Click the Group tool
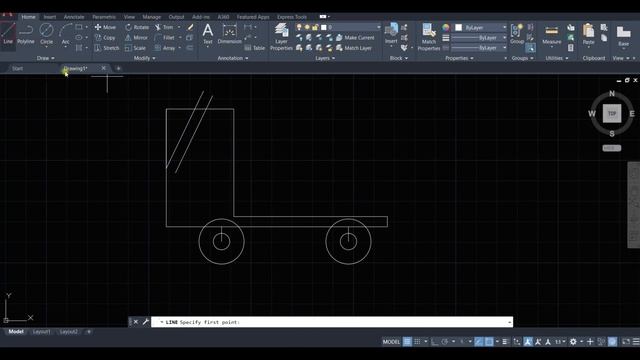The width and height of the screenshot is (640, 360). tap(517, 33)
